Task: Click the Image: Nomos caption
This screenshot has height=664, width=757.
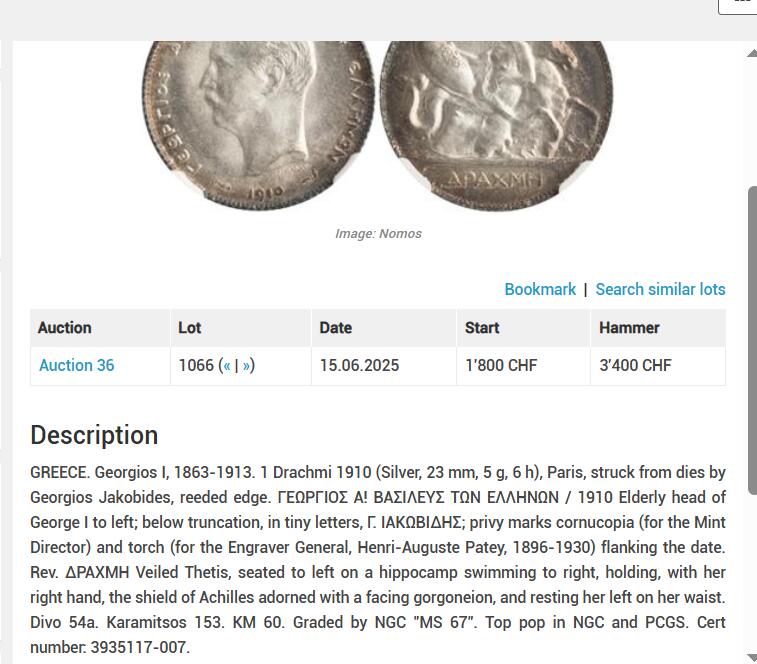Action: pos(378,234)
